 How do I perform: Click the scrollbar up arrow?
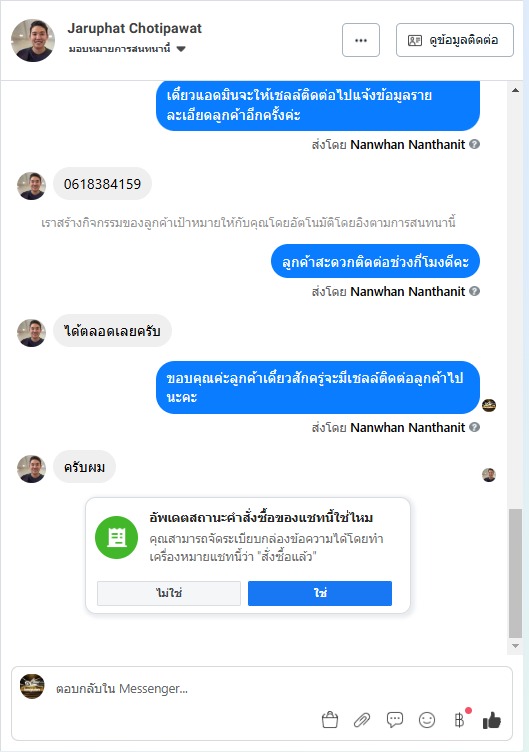tap(516, 90)
